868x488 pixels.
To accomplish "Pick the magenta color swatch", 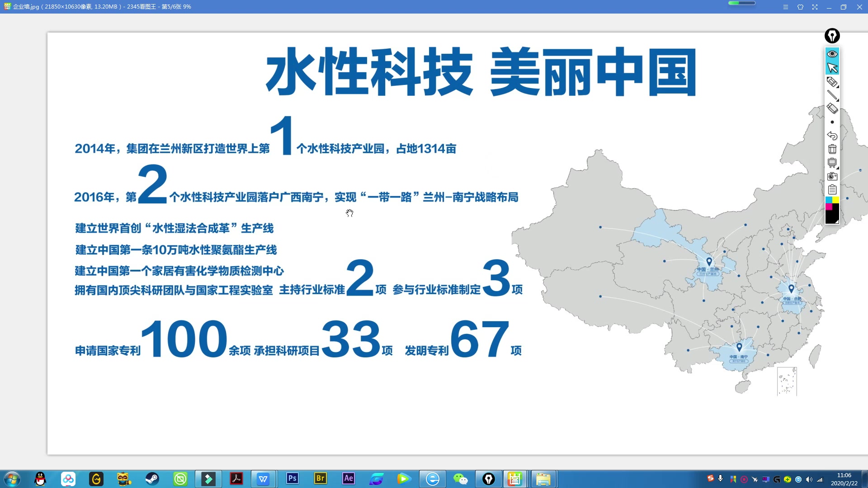I will click(829, 206).
